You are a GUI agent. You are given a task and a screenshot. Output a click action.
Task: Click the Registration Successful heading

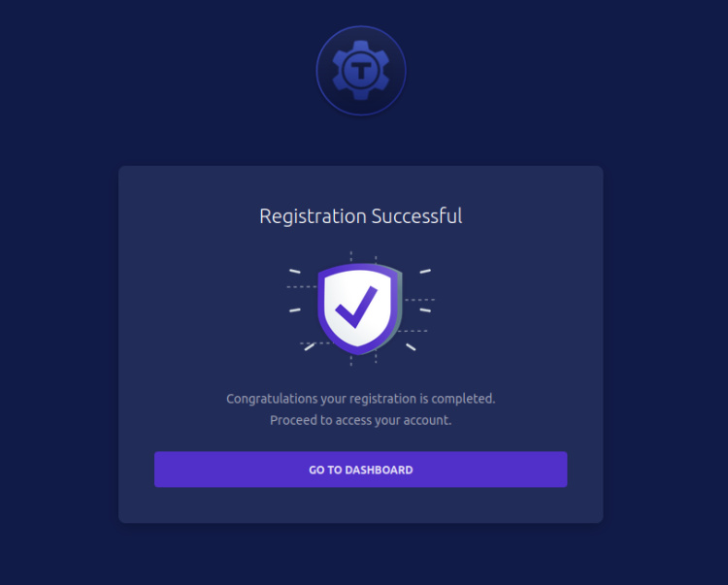(x=361, y=215)
